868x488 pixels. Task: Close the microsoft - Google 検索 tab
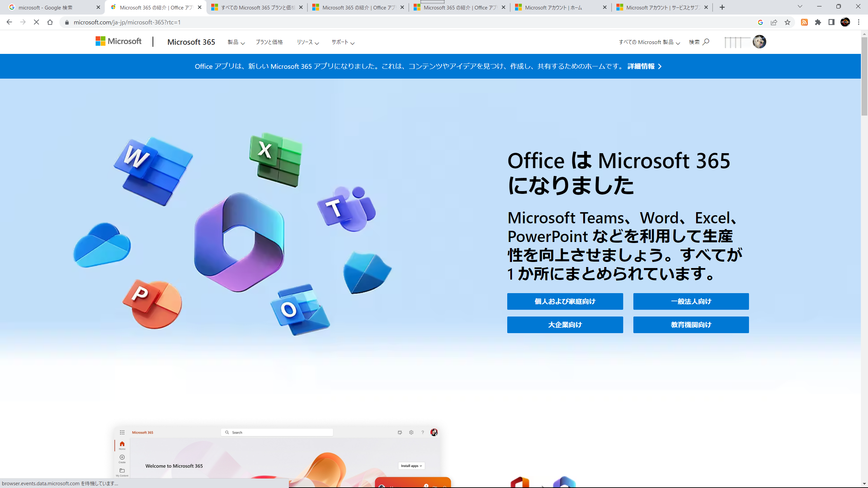pos(98,7)
